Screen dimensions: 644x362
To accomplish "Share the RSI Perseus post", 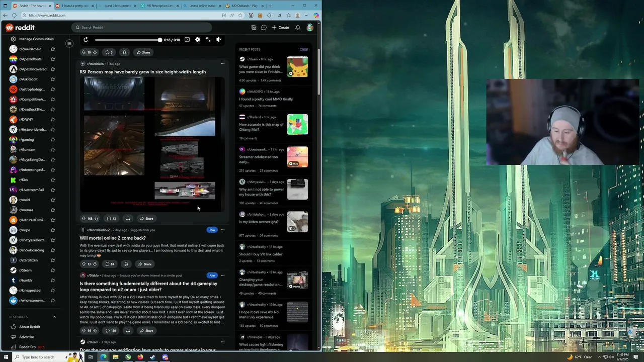I will [x=146, y=219].
